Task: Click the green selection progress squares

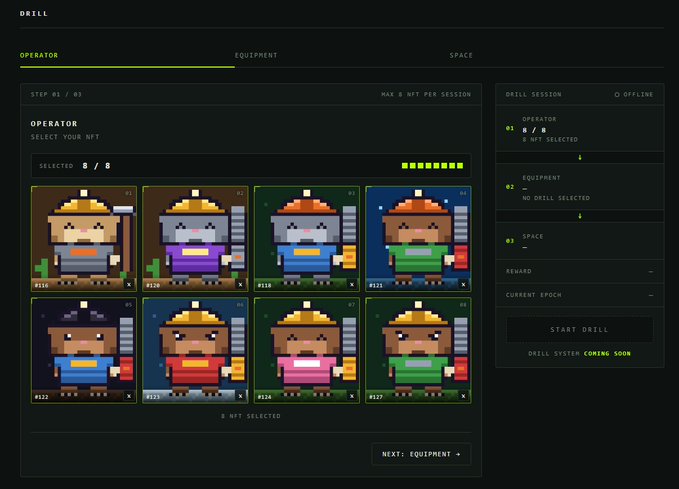Action: [433, 166]
